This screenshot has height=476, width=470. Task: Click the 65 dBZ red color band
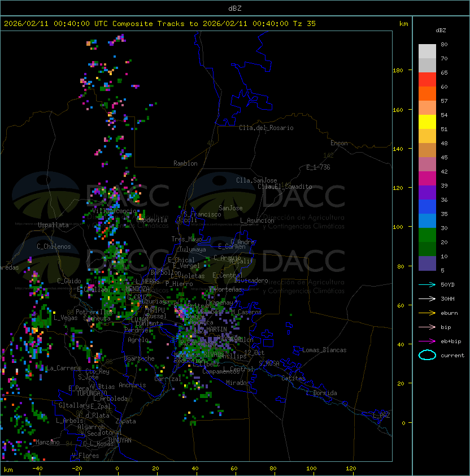coord(427,80)
